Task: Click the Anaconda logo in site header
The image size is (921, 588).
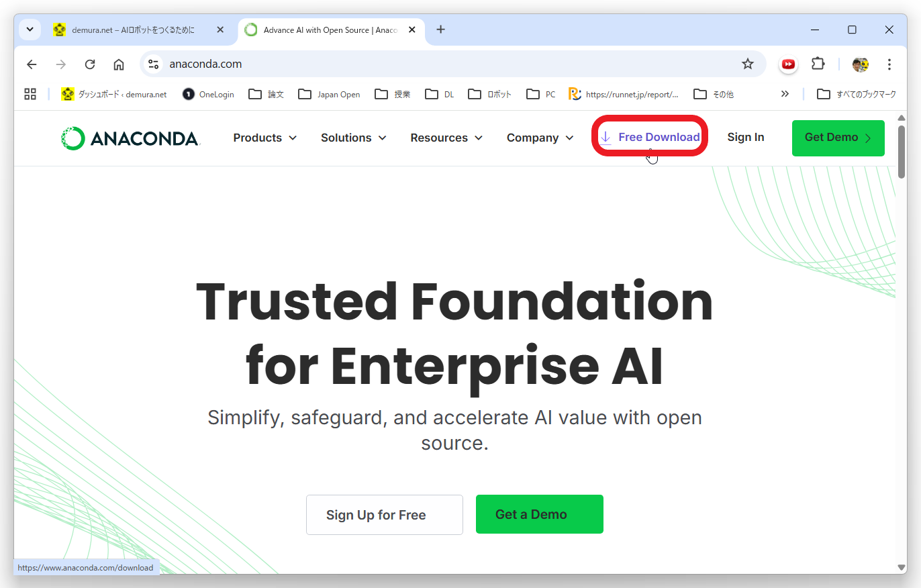Action: (x=130, y=138)
